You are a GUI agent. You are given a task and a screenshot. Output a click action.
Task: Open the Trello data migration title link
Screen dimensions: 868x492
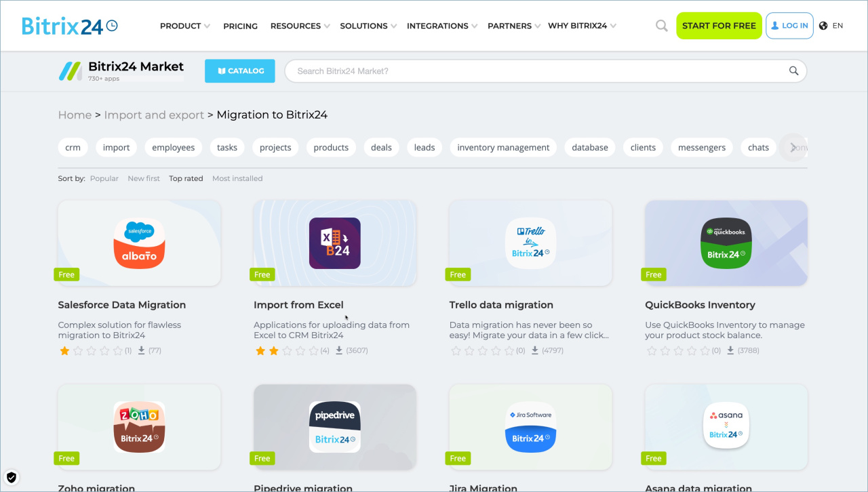(x=501, y=305)
